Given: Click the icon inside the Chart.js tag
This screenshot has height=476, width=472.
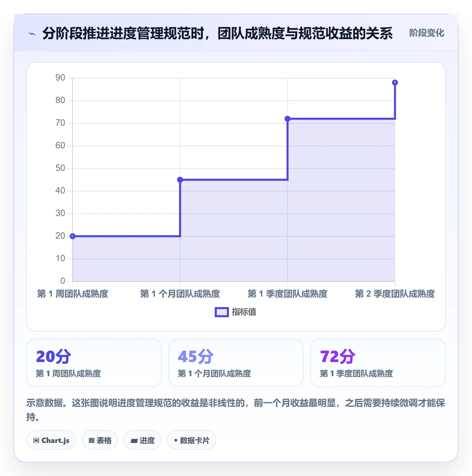Looking at the screenshot, I should pos(36,440).
